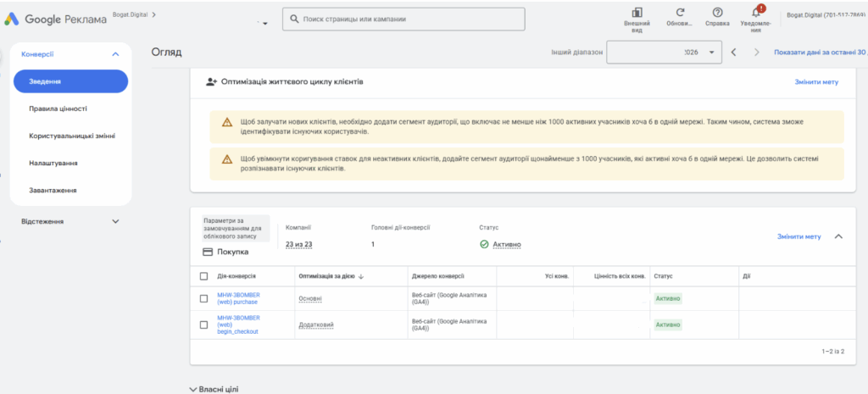Click the Активно green check status icon
Image resolution: width=868 pixels, height=394 pixels.
click(484, 244)
